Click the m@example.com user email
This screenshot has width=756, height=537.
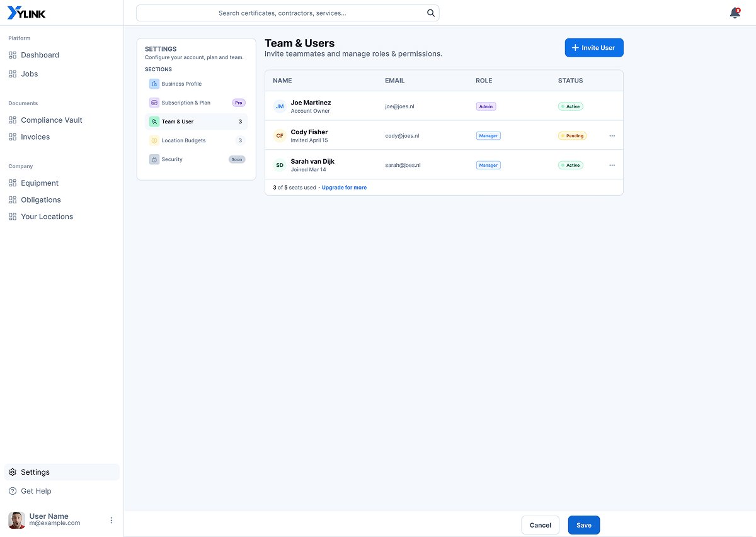tap(55, 523)
